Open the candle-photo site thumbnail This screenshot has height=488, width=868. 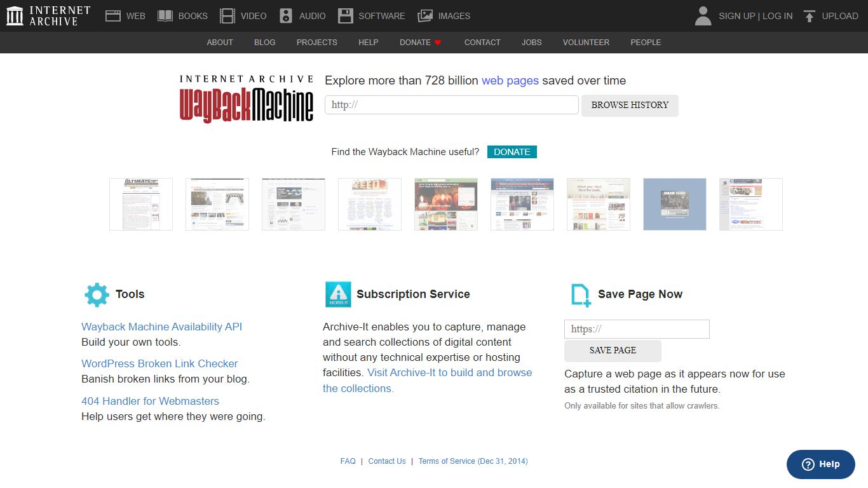[446, 204]
